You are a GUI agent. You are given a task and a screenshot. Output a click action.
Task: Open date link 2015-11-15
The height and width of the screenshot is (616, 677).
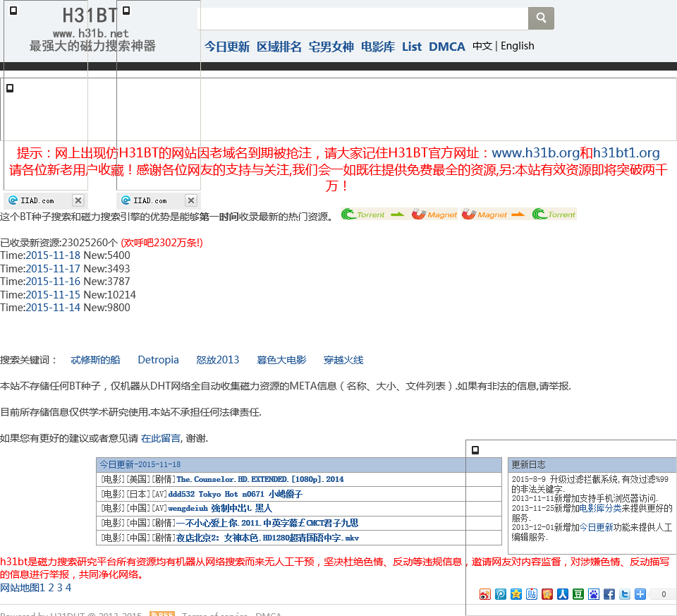pos(53,295)
